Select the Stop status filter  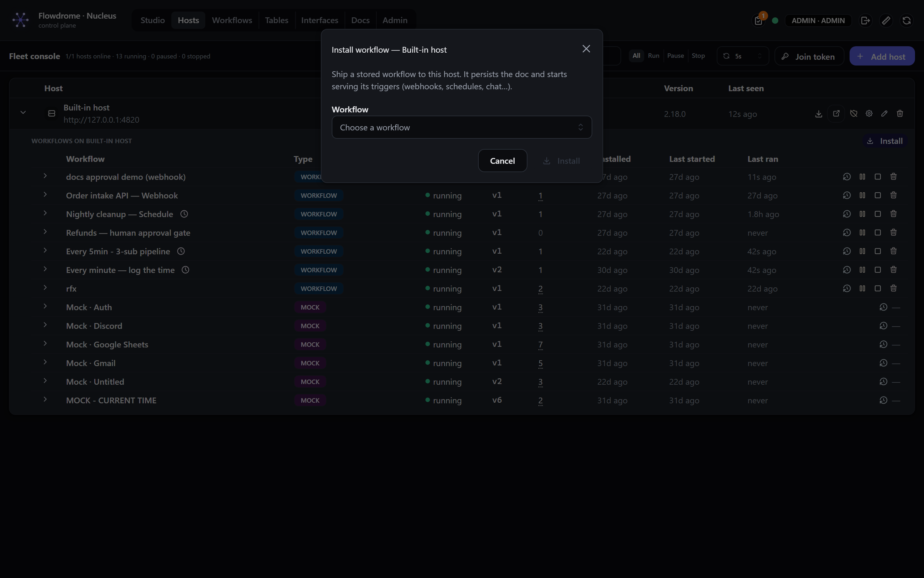click(x=698, y=56)
